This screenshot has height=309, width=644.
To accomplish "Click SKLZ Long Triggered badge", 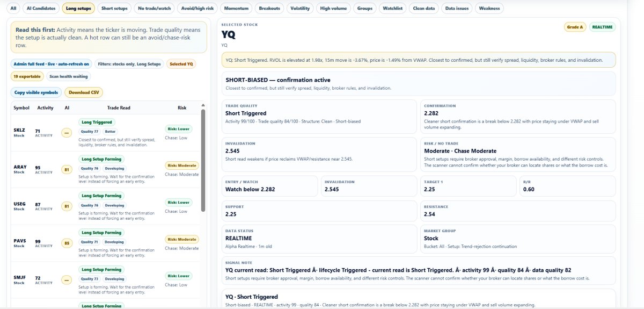I will (x=97, y=122).
